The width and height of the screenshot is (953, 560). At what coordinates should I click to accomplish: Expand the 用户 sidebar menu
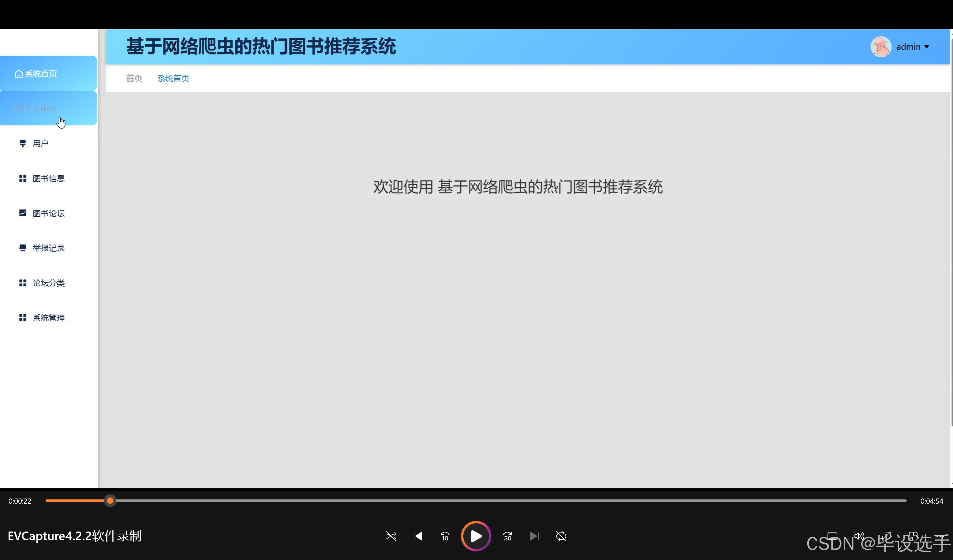pos(40,143)
